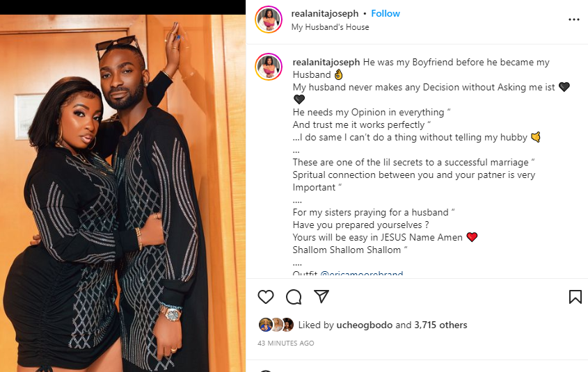The height and width of the screenshot is (372, 588).
Task: Open realanitajoseph username in caption
Action: pos(326,62)
